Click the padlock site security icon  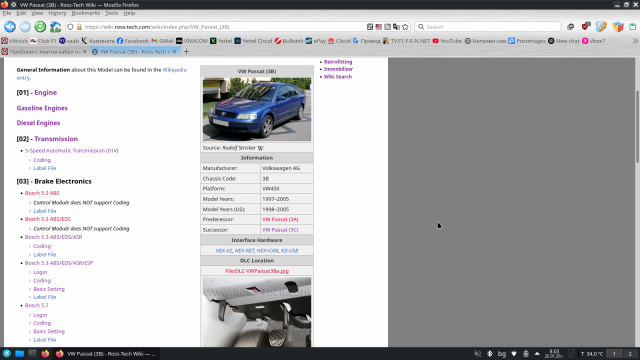click(x=79, y=27)
